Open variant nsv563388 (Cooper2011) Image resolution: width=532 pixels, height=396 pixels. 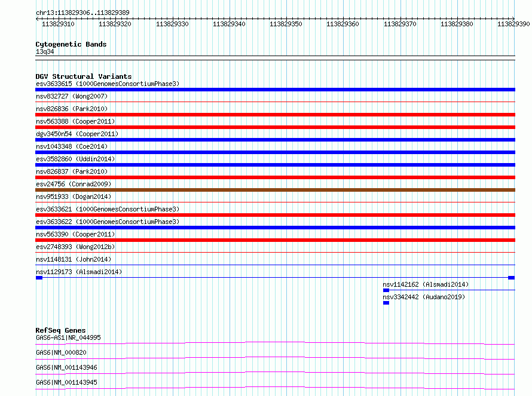point(75,121)
